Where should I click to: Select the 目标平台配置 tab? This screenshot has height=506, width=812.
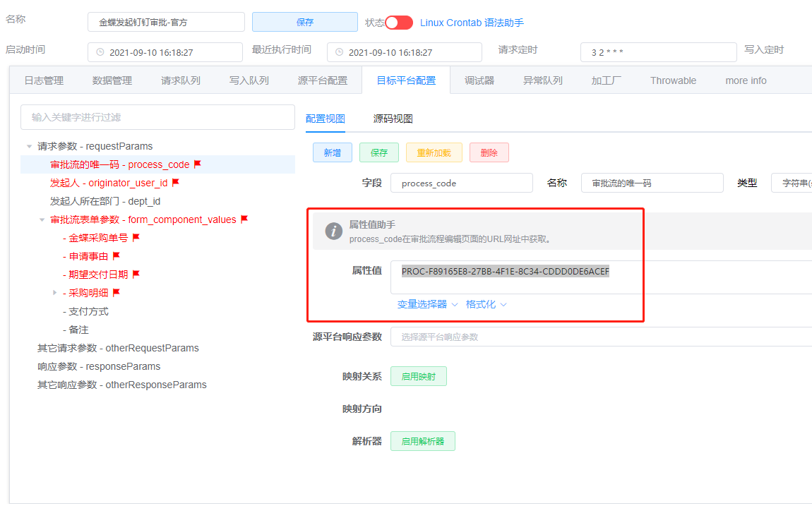click(406, 80)
